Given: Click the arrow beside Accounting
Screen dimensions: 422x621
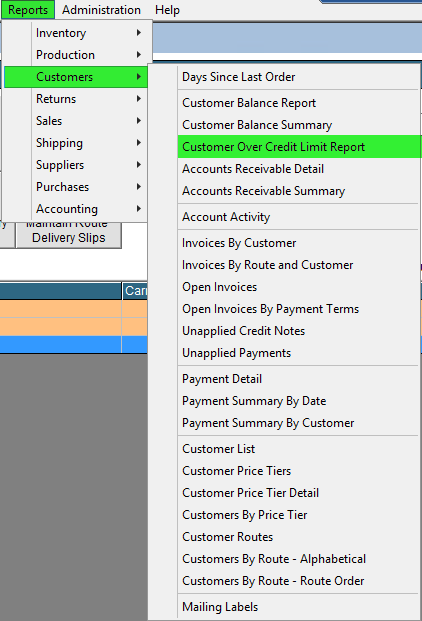Looking at the screenshot, I should coord(139,208).
